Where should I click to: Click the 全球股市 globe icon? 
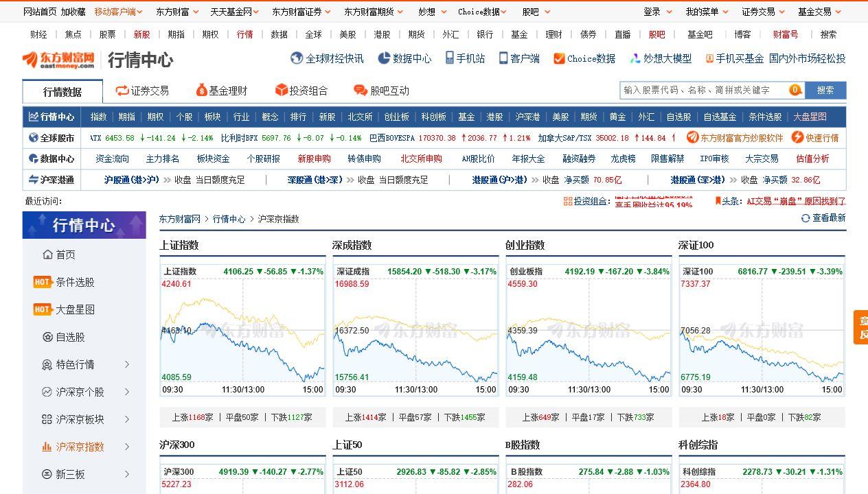click(x=33, y=138)
